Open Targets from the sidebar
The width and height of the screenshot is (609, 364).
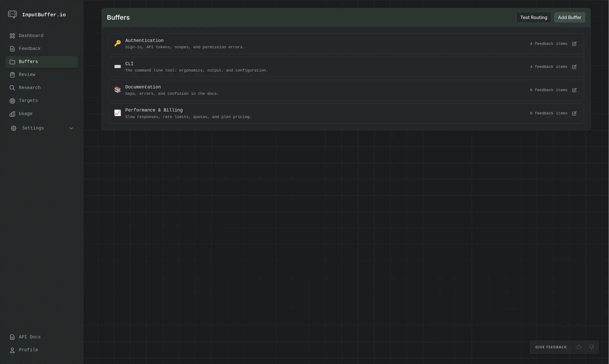pyautogui.click(x=42, y=101)
